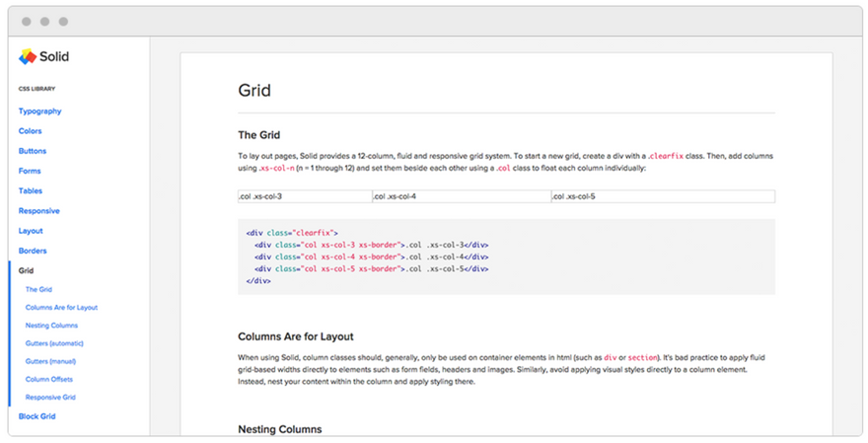868x443 pixels.
Task: Click the .col .xs-col-3 example column
Action: tap(305, 196)
